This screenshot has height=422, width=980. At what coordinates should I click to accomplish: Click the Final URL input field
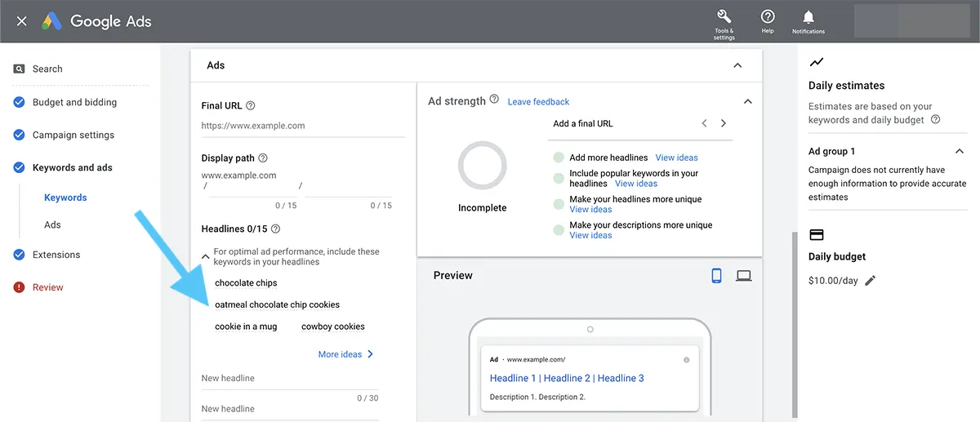[302, 126]
